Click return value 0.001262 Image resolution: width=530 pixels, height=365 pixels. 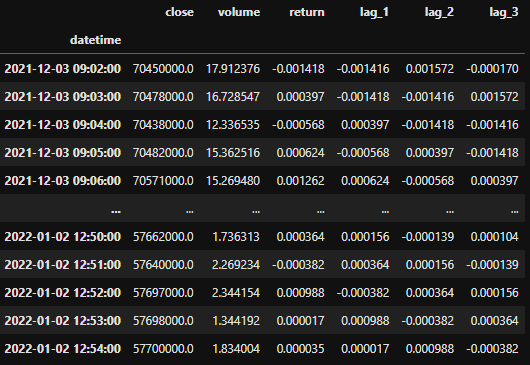coord(300,181)
